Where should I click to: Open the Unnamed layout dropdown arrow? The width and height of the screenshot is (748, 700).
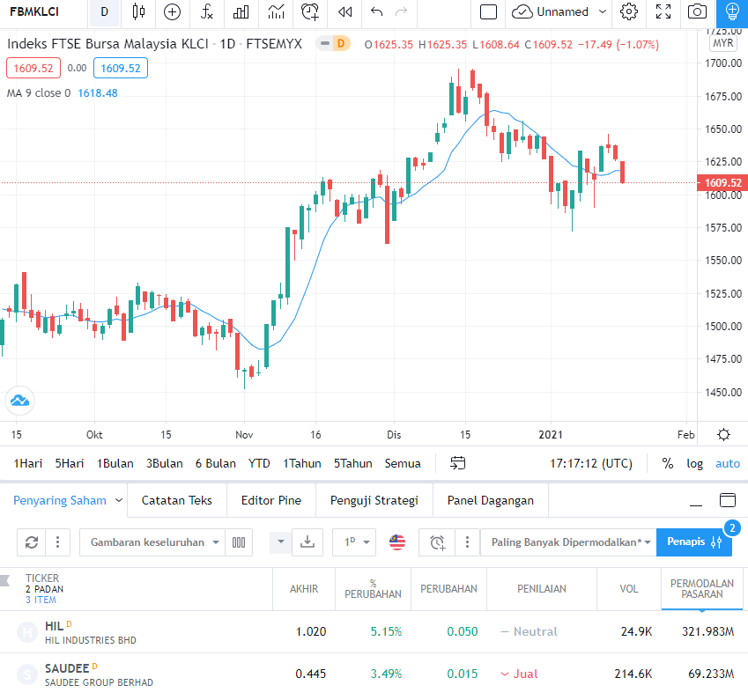[x=603, y=11]
